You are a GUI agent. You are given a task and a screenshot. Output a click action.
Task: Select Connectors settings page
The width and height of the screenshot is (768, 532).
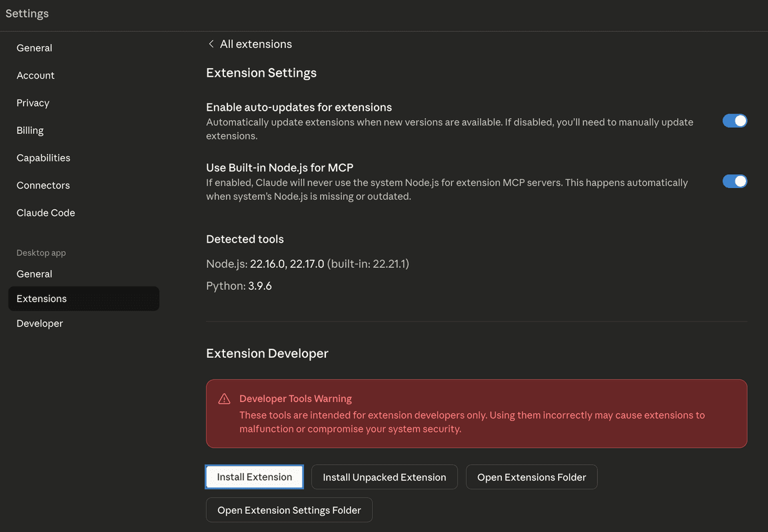pos(43,185)
